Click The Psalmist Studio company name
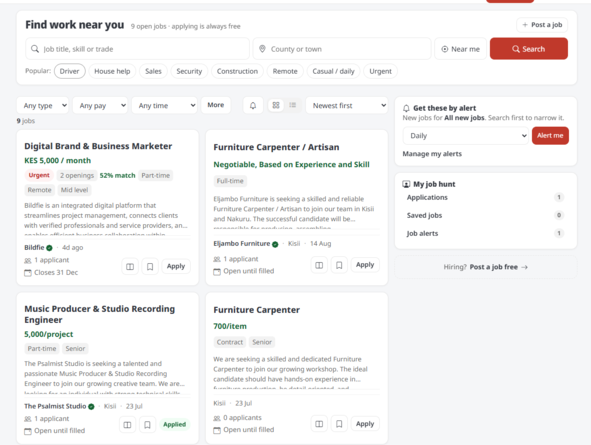 [x=55, y=406]
